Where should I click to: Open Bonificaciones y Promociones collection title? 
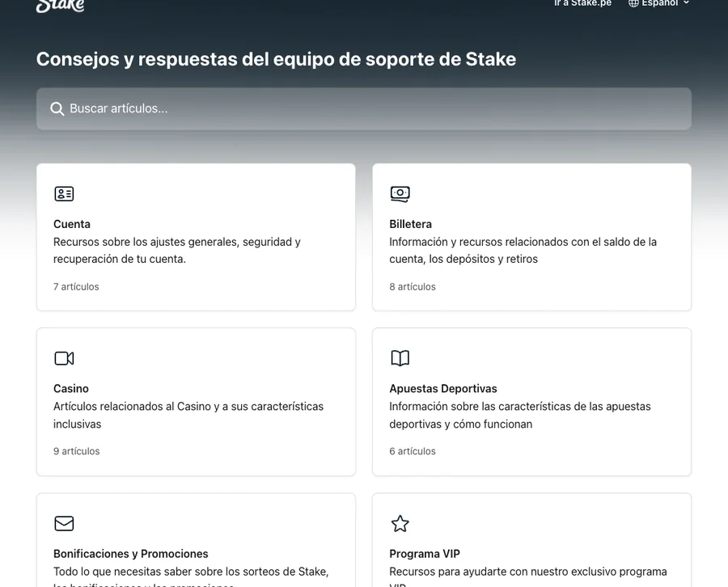click(x=131, y=554)
